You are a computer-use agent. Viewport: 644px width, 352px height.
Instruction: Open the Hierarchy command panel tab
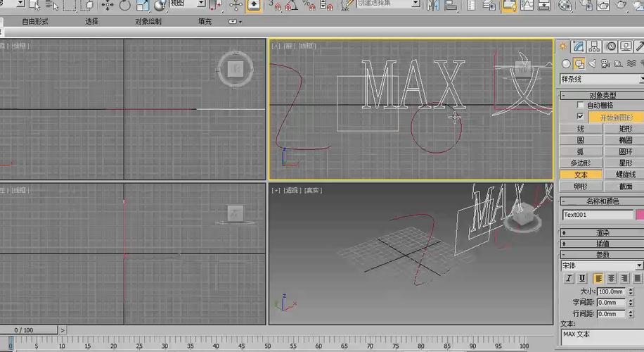pos(594,46)
